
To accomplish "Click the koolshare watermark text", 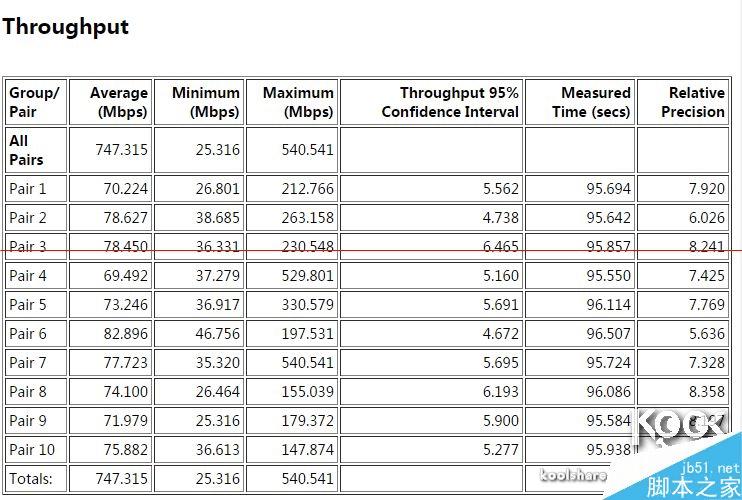I will (x=574, y=474).
